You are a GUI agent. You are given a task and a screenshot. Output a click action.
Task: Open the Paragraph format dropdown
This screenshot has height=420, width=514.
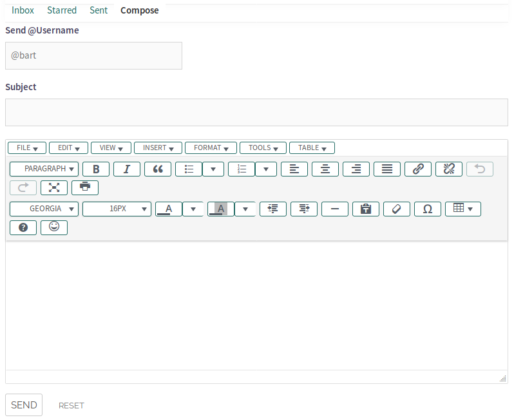(x=44, y=169)
